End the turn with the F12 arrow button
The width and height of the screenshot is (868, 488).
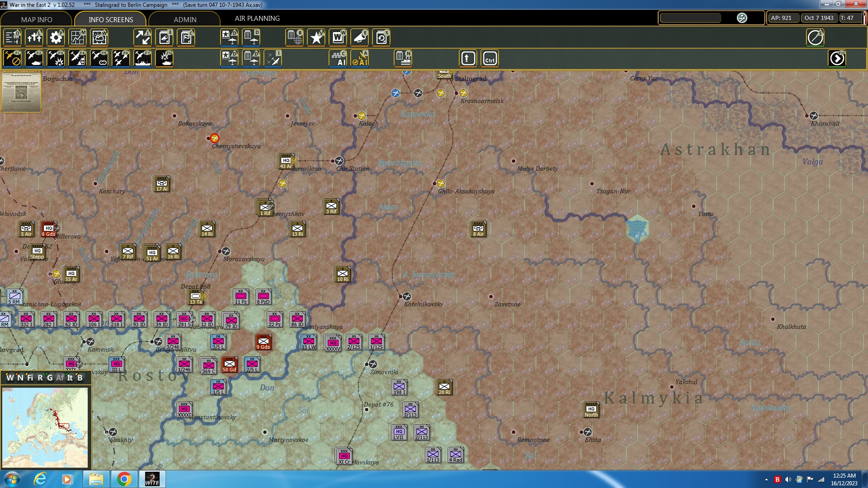(838, 58)
